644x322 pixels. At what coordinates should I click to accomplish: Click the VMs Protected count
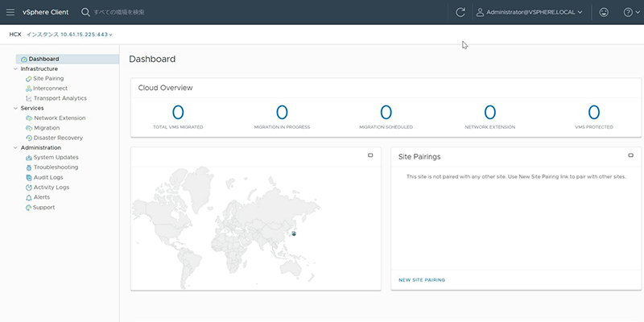click(594, 112)
